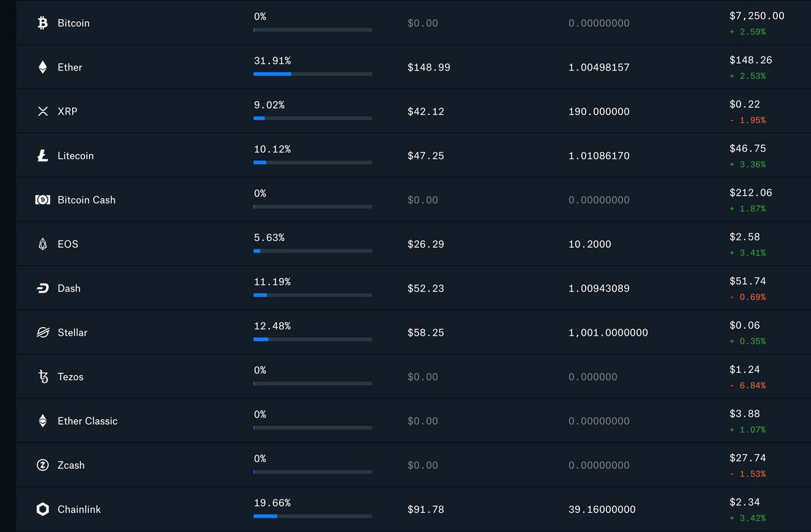
Task: Click the $52.23 Dash balance
Action: [426, 288]
